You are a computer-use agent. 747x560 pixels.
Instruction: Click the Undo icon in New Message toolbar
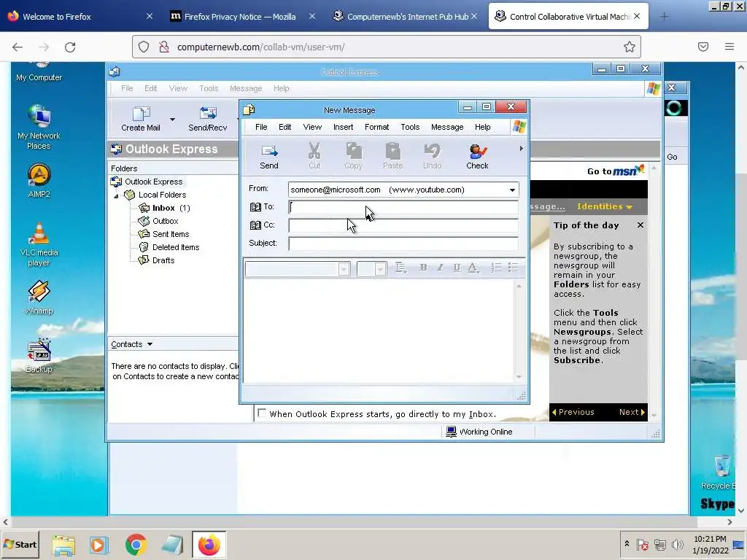pos(432,157)
